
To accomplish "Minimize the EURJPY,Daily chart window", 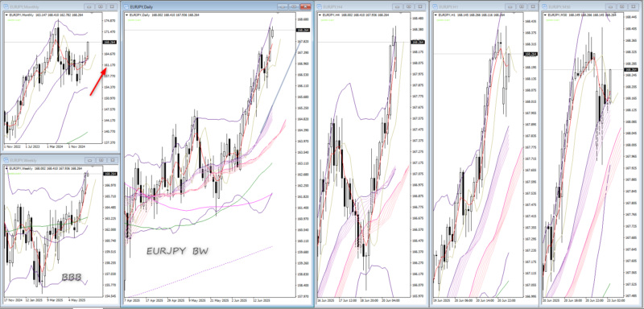I will (x=283, y=6).
